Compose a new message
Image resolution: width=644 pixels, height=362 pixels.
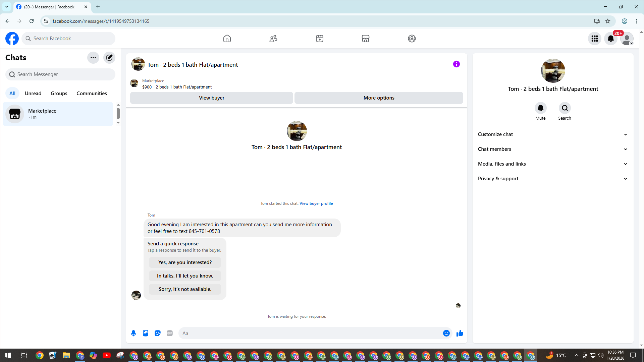[x=109, y=58]
